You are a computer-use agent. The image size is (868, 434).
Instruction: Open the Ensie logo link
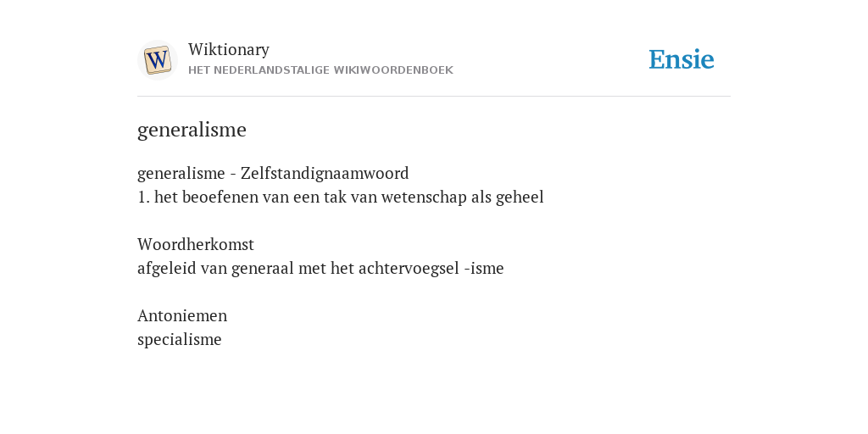click(x=682, y=59)
